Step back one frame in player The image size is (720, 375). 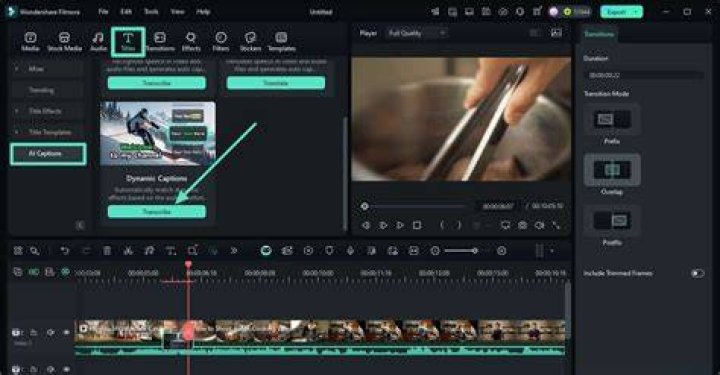coord(366,225)
